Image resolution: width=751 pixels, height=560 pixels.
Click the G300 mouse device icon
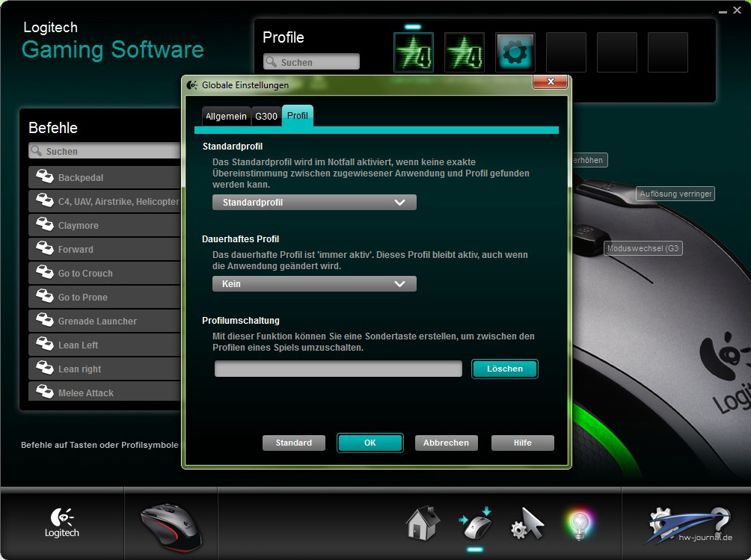tap(171, 524)
